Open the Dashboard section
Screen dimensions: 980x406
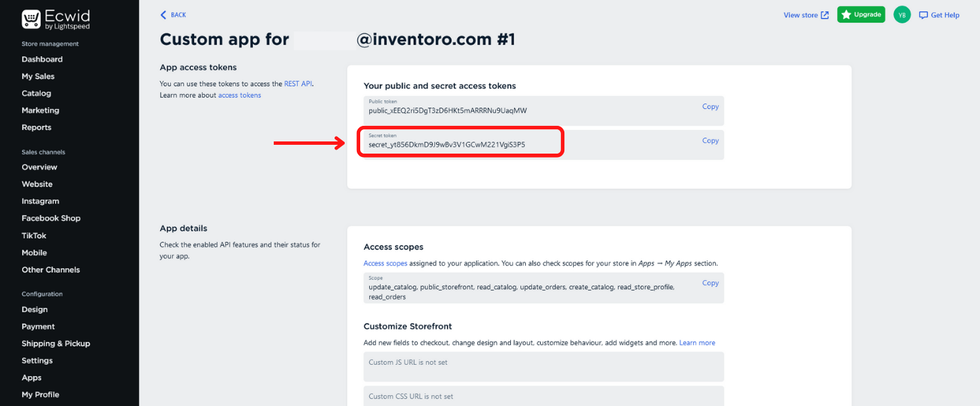coord(42,60)
